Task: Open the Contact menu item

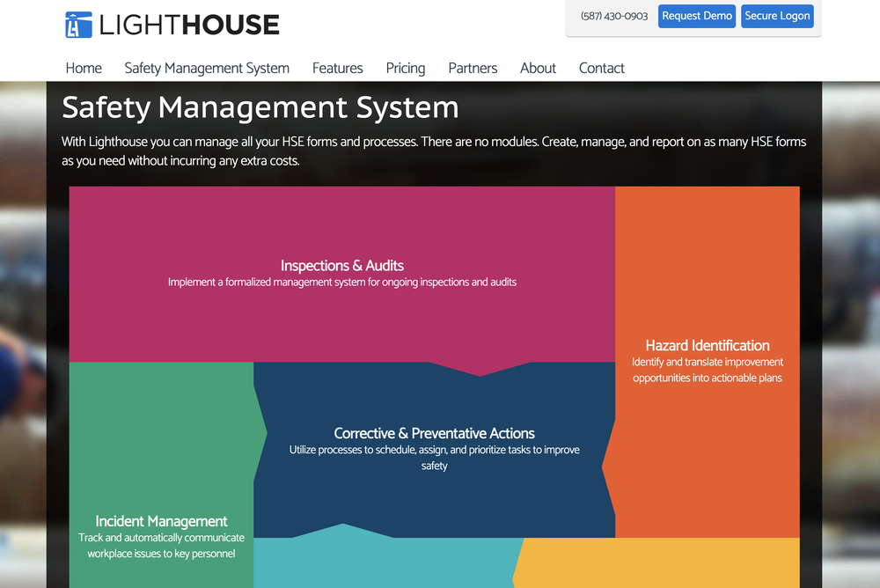Action: point(602,68)
